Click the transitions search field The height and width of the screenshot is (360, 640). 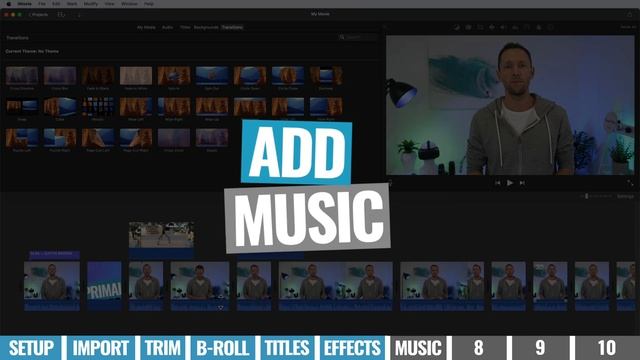click(358, 37)
